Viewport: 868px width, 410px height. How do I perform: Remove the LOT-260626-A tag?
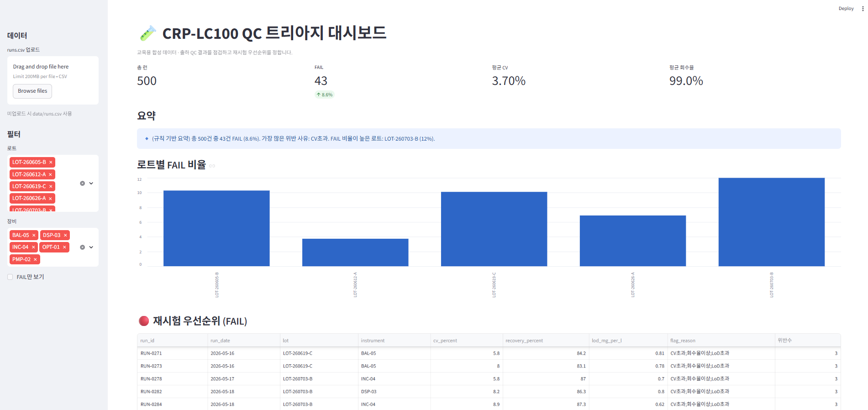pos(50,198)
